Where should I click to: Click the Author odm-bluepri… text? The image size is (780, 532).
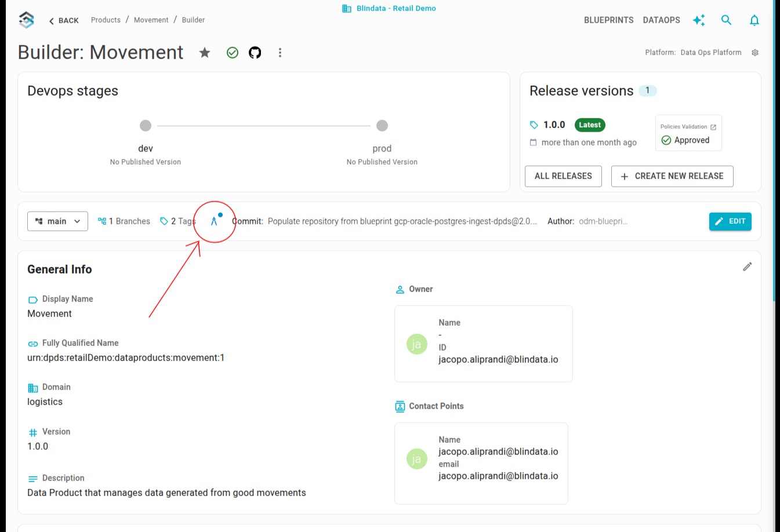click(603, 221)
